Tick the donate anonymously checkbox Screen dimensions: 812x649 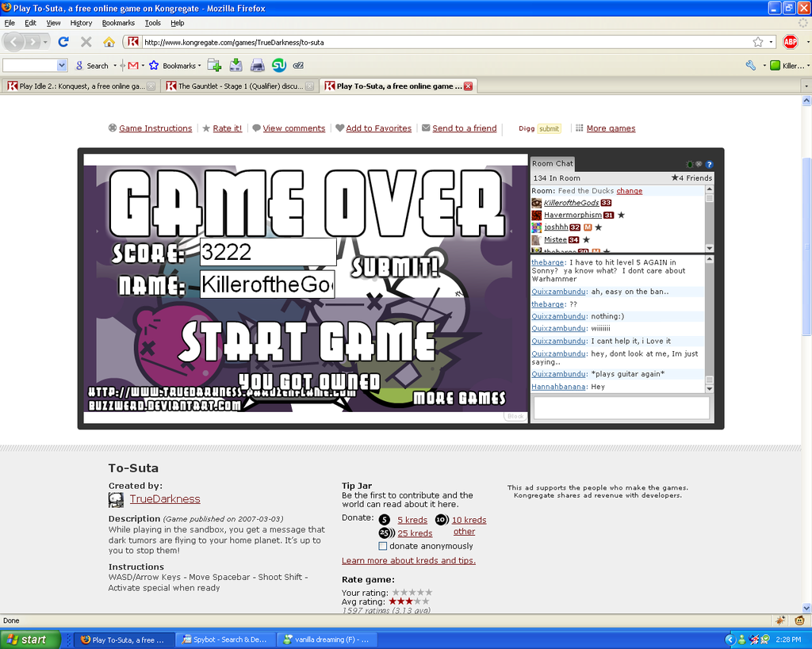(x=383, y=546)
